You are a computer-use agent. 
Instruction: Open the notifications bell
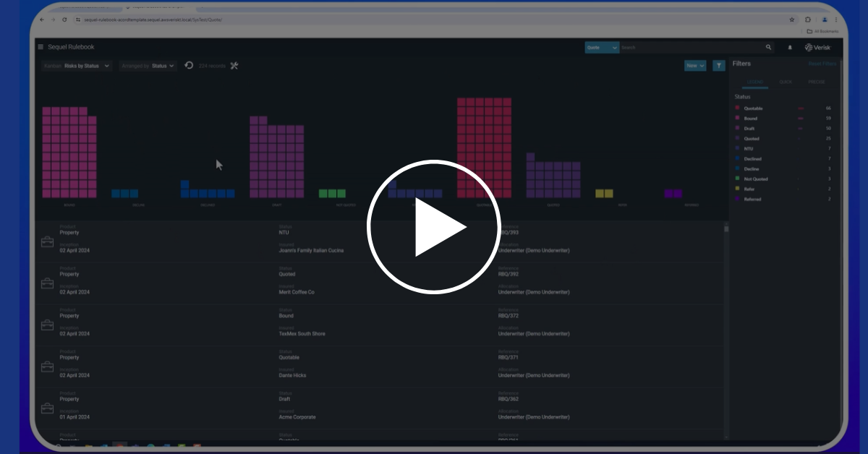[790, 48]
